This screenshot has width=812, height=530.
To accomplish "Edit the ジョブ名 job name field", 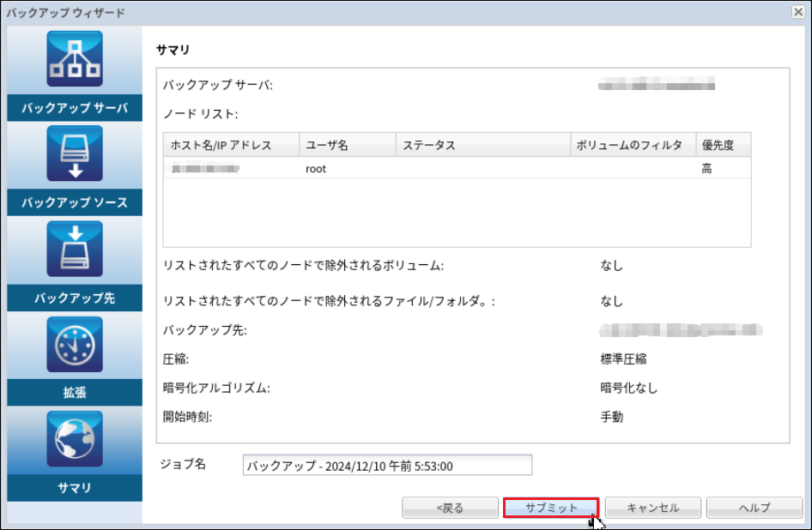I will tap(387, 465).
